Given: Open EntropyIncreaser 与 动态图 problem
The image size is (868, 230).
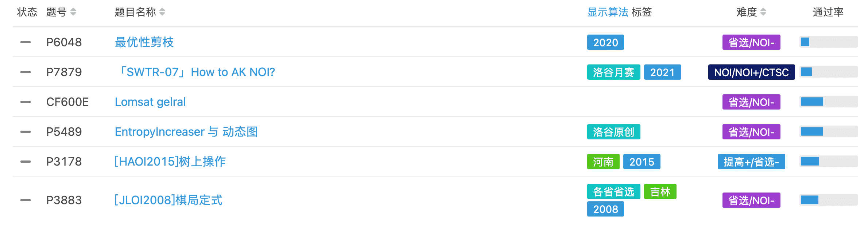Looking at the screenshot, I should (186, 132).
